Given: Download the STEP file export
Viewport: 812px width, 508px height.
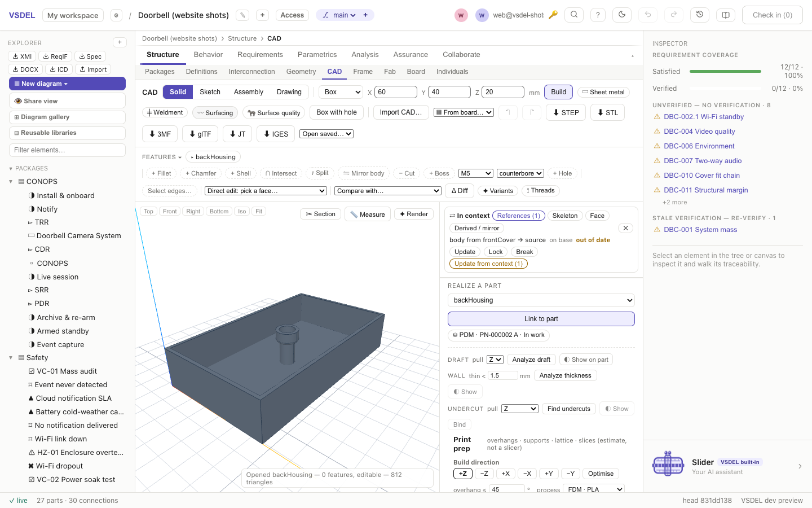Looking at the screenshot, I should coord(566,112).
